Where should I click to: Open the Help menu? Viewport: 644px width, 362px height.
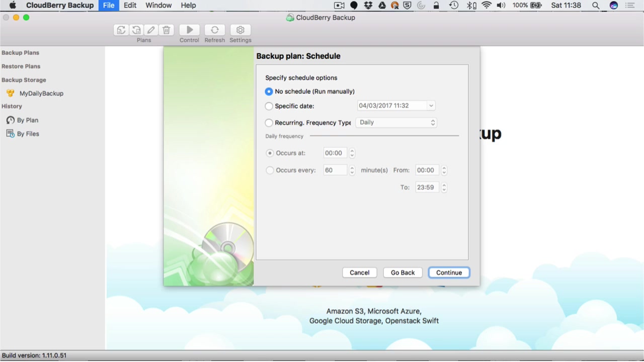pos(188,6)
